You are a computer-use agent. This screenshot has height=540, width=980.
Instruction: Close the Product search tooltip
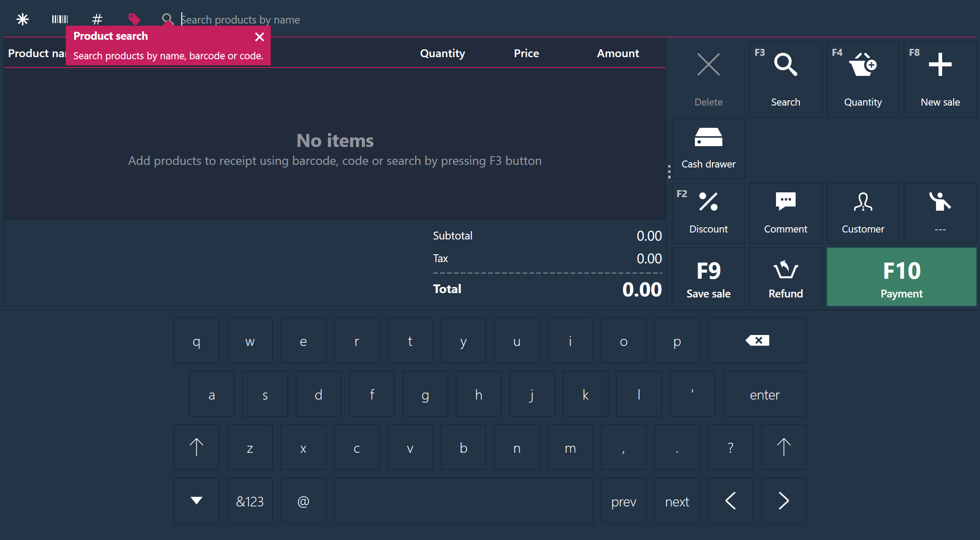(259, 37)
